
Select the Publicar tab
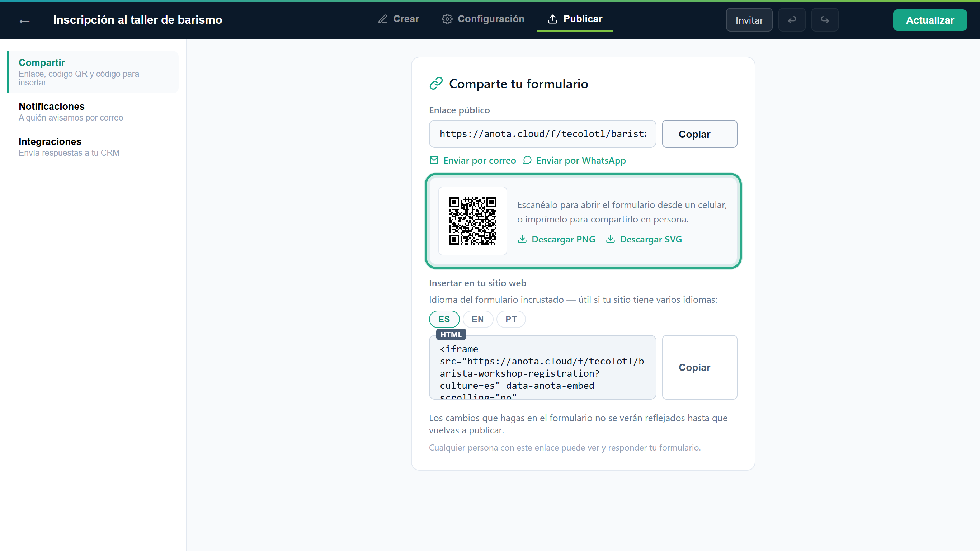[x=575, y=19]
